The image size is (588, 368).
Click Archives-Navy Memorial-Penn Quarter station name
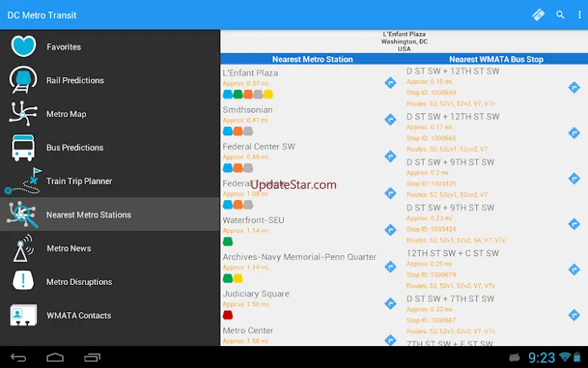(300, 257)
